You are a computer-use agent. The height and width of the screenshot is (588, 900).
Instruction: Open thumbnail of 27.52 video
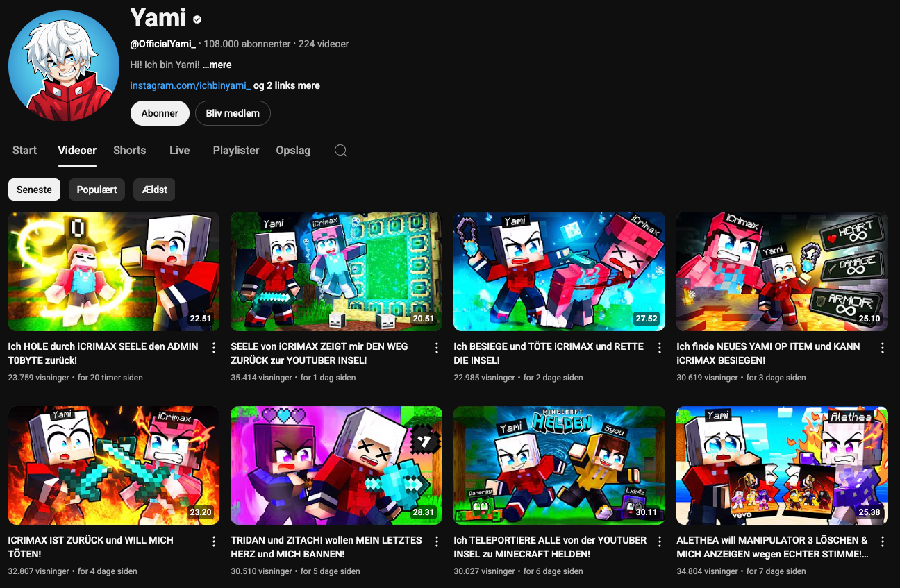560,271
